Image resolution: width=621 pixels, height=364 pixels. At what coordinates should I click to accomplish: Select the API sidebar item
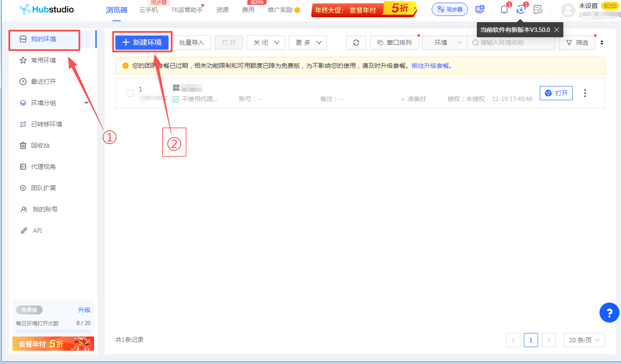click(38, 230)
